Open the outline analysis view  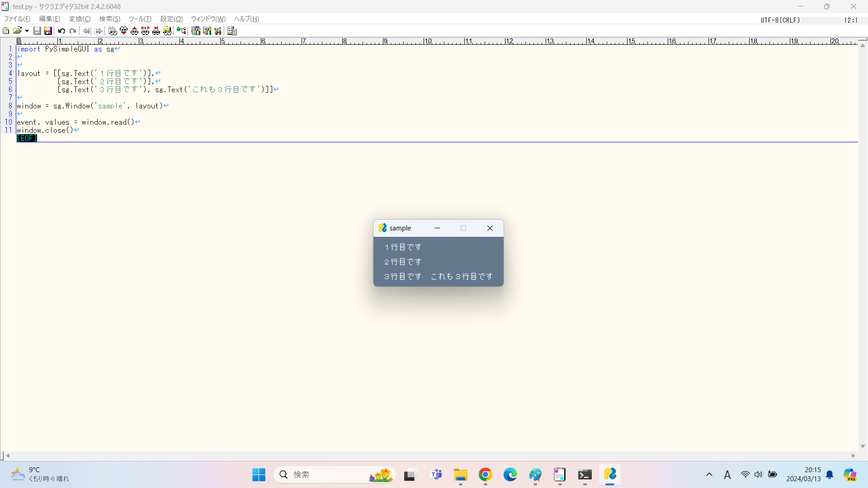[232, 31]
